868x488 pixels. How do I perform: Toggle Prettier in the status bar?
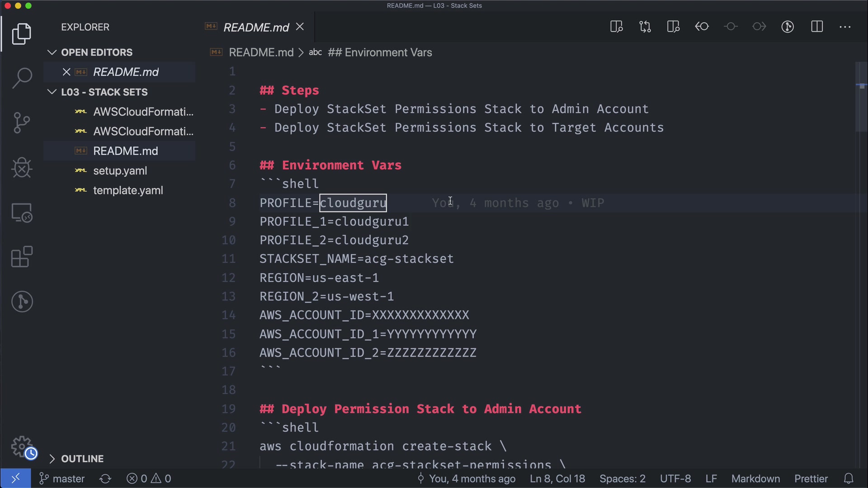pyautogui.click(x=811, y=479)
